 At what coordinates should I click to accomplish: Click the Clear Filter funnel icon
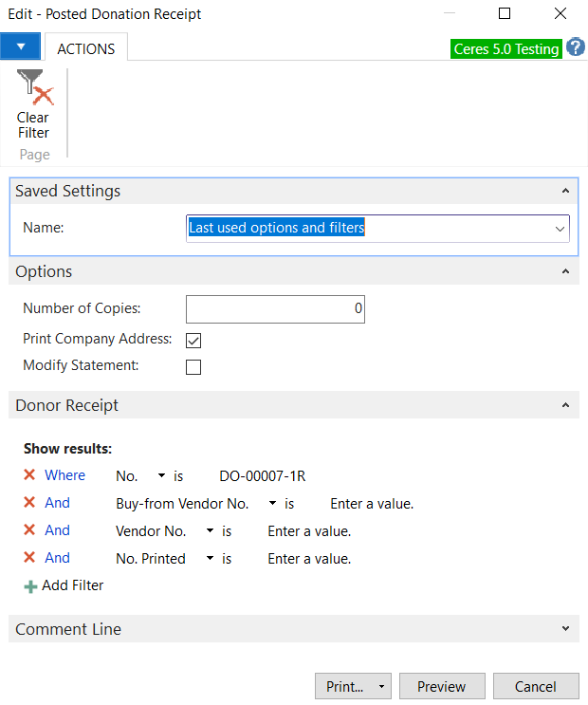(35, 86)
